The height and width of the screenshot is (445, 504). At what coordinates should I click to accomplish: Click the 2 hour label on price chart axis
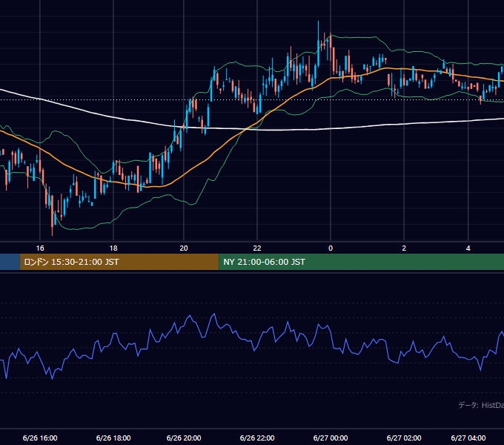[x=404, y=248]
